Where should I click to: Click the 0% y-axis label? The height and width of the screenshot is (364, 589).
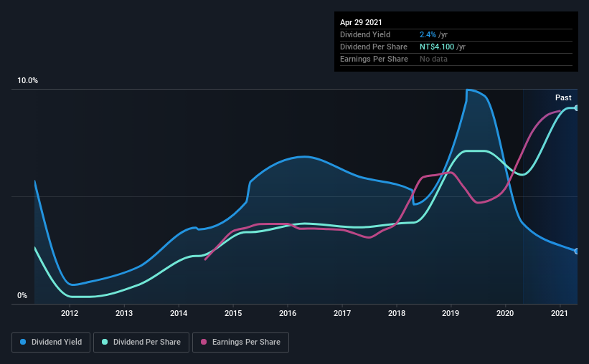[22, 296]
